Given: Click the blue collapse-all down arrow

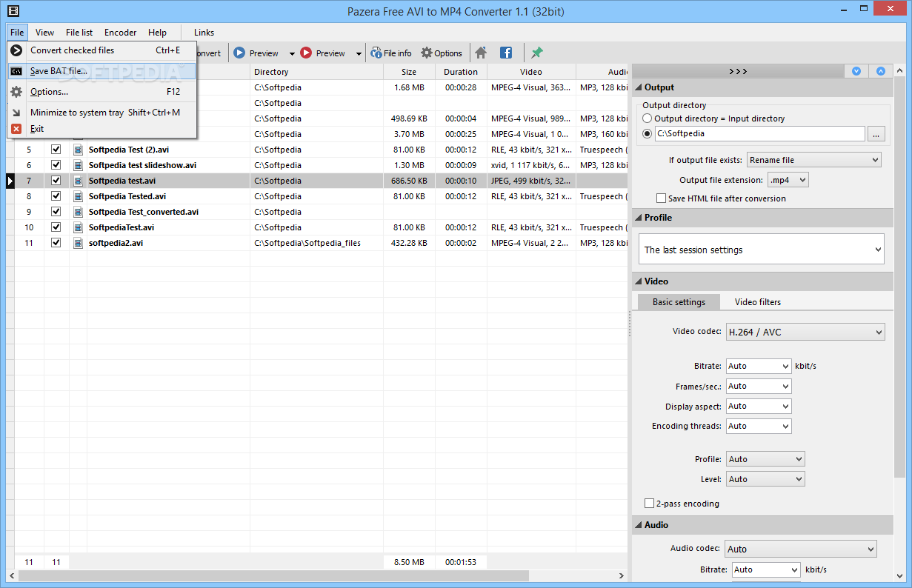Looking at the screenshot, I should pyautogui.click(x=856, y=71).
